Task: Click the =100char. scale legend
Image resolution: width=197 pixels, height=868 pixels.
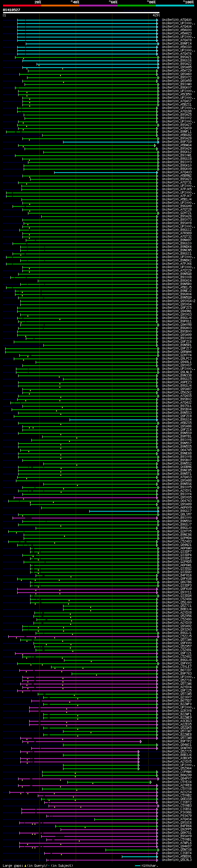Action: click(x=146, y=866)
